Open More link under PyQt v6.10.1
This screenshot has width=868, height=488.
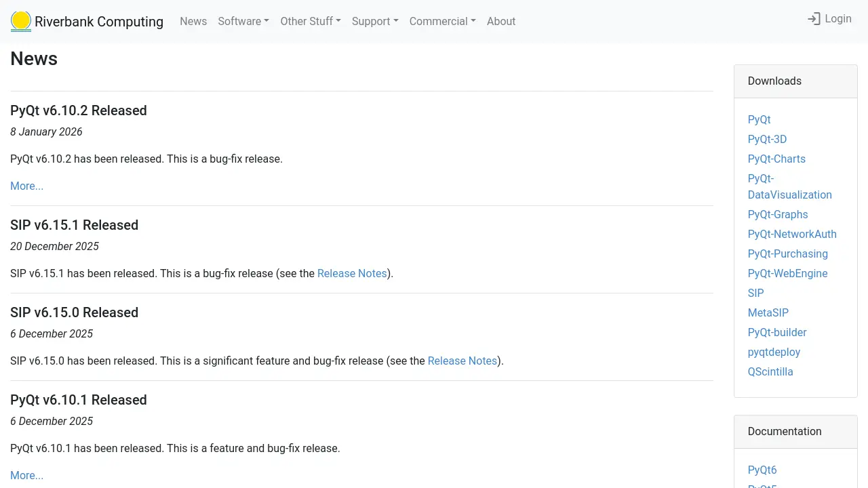27,475
